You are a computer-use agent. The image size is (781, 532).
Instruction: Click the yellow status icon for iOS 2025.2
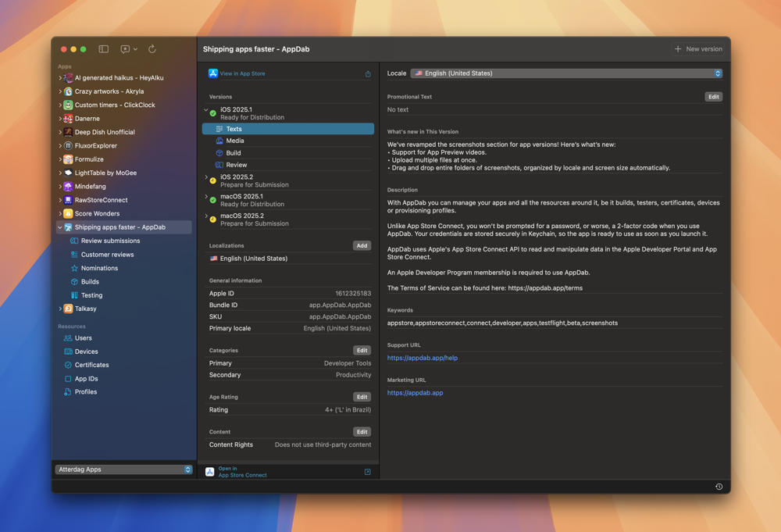[x=213, y=180]
